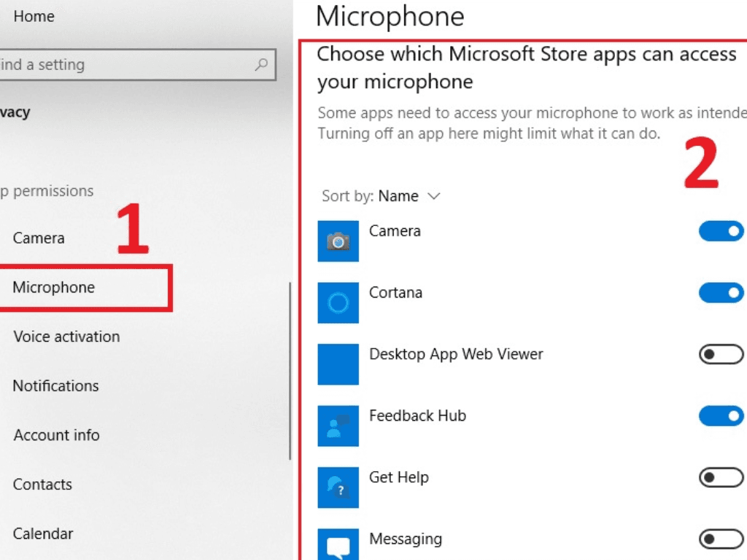The height and width of the screenshot is (560, 747).
Task: Go to Home settings
Action: 34,16
